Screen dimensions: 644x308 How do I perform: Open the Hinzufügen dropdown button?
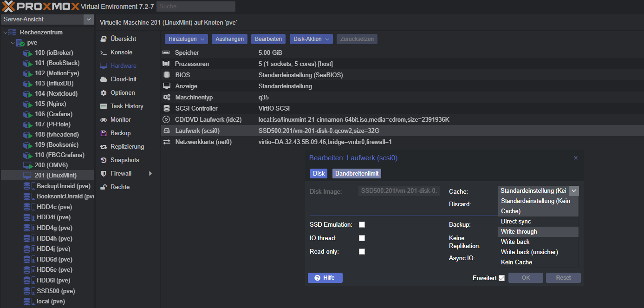click(x=187, y=39)
